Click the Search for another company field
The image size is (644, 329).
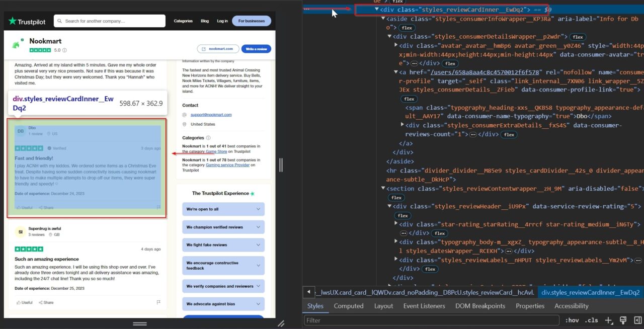[x=110, y=21]
